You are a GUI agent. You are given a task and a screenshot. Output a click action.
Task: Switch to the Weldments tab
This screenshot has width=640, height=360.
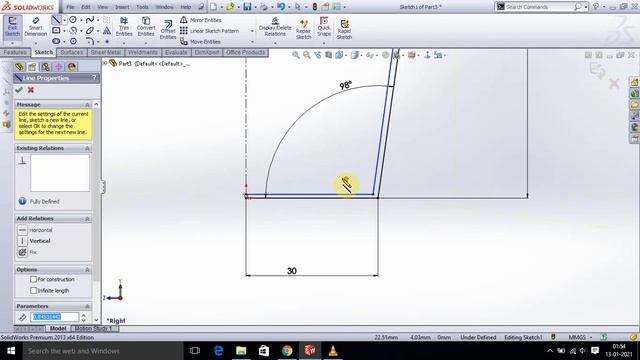142,52
